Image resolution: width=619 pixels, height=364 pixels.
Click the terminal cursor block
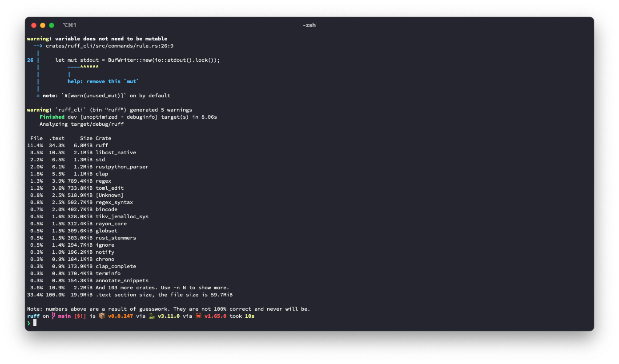pos(36,323)
